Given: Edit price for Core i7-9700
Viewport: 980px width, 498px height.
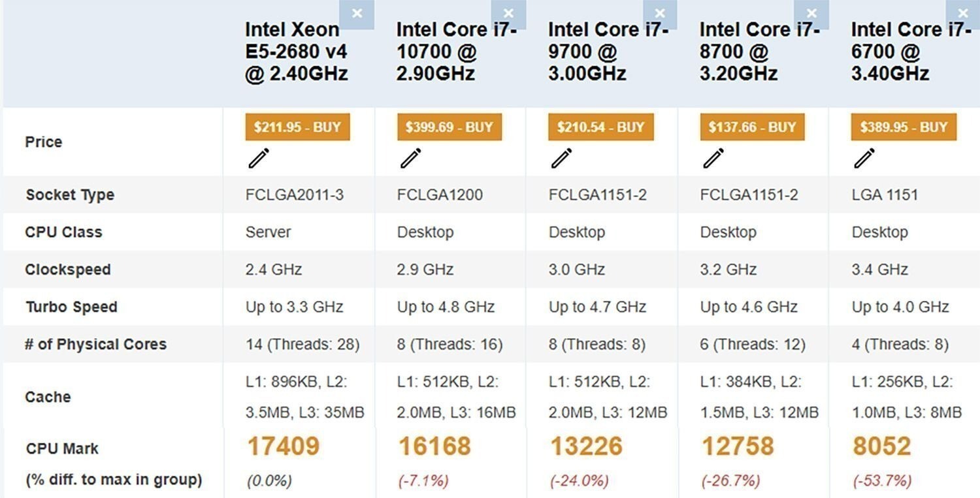Looking at the screenshot, I should (x=562, y=158).
